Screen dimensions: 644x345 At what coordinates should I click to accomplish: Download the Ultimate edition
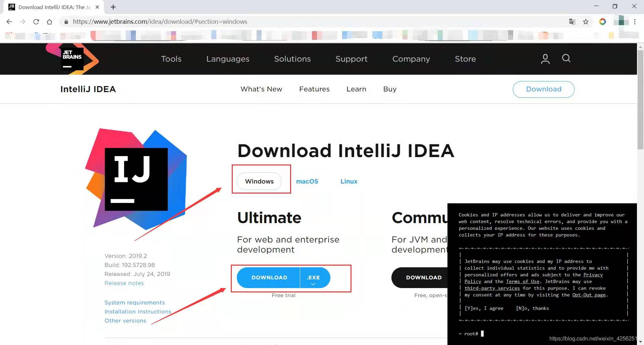pyautogui.click(x=269, y=278)
